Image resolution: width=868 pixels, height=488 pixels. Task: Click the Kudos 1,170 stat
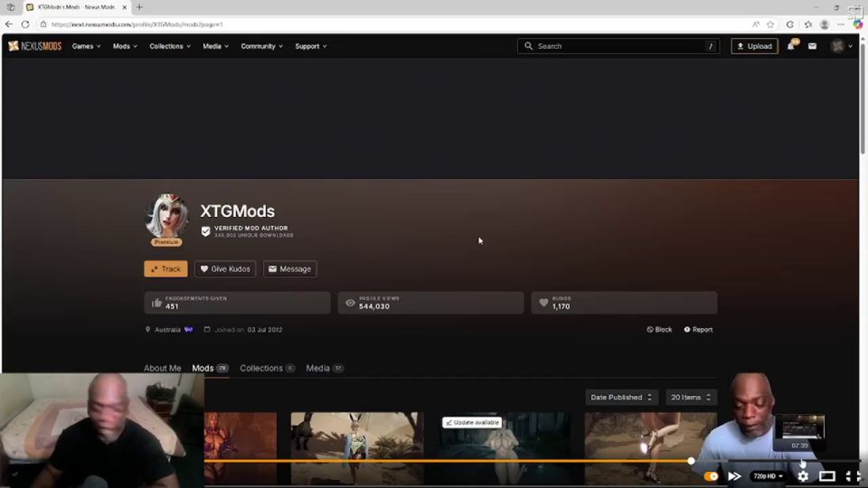click(x=624, y=303)
